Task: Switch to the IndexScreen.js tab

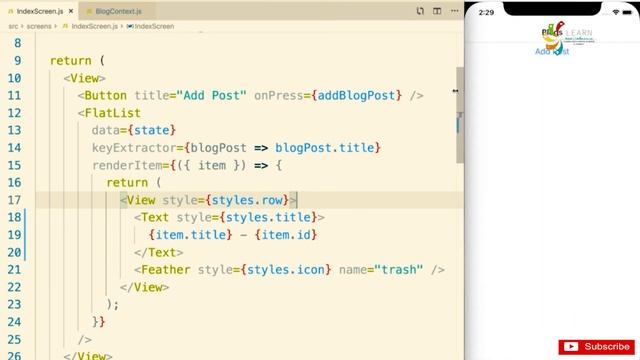Action: coord(39,11)
